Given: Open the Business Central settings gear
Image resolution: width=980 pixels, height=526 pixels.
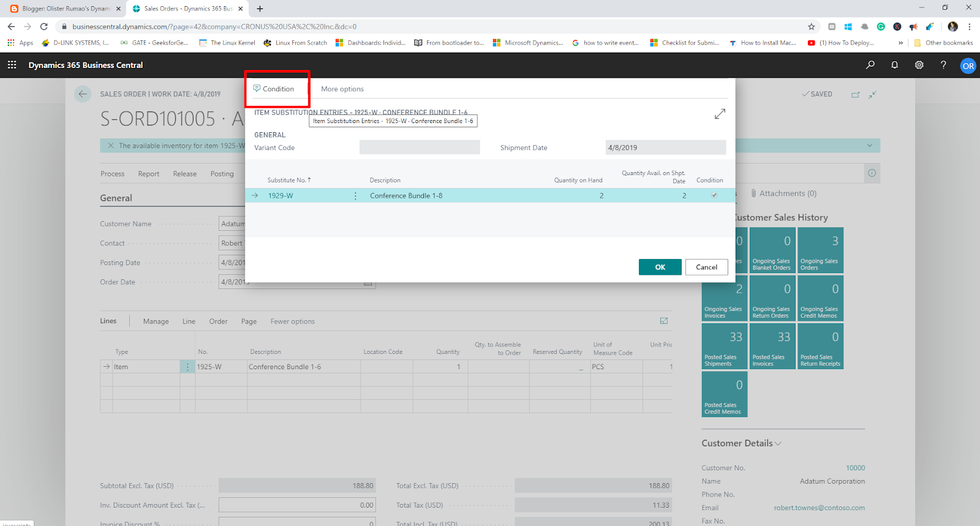Looking at the screenshot, I should tap(919, 65).
